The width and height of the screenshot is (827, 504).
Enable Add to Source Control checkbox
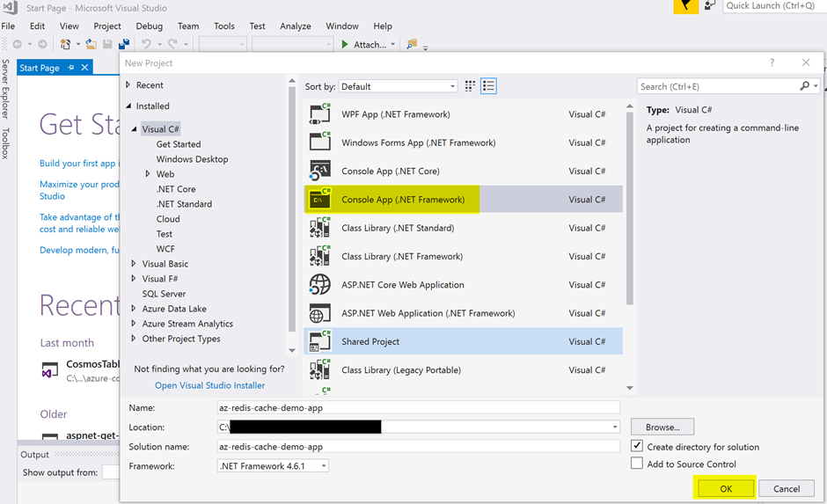click(x=637, y=464)
